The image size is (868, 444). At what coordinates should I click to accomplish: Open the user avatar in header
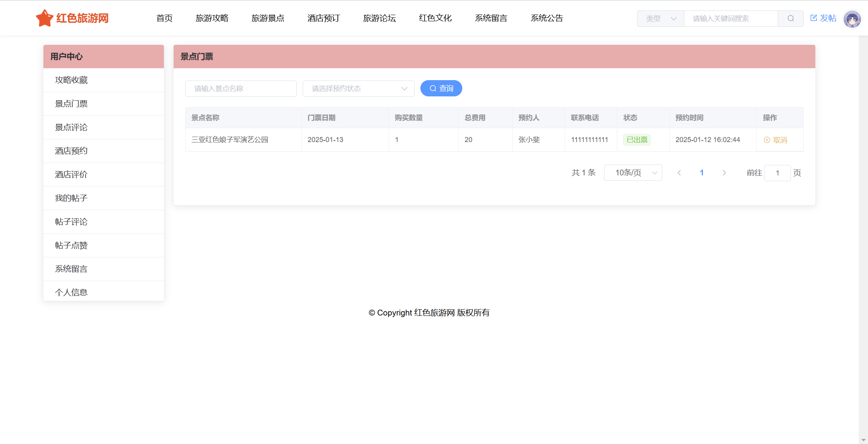click(x=852, y=19)
